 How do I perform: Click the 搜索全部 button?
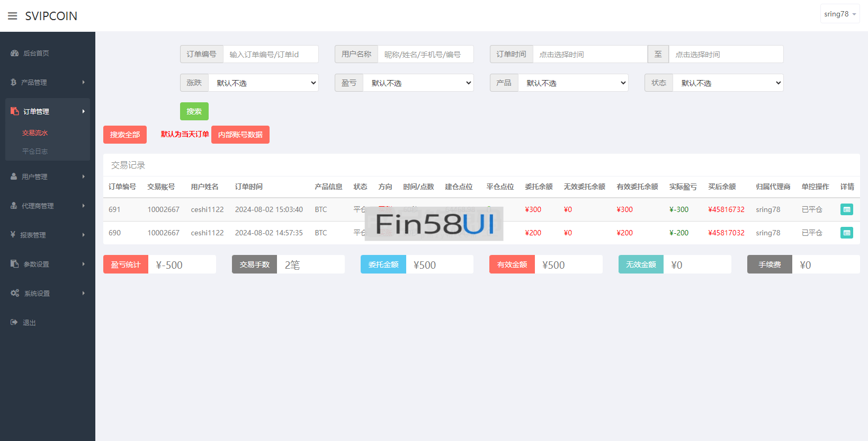(125, 135)
